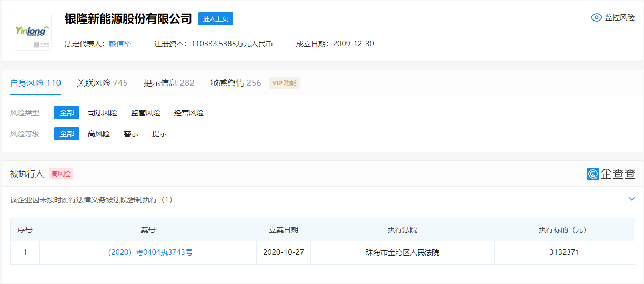Switch to the 自身风险 110 tab
This screenshot has height=284, width=644.
point(36,83)
